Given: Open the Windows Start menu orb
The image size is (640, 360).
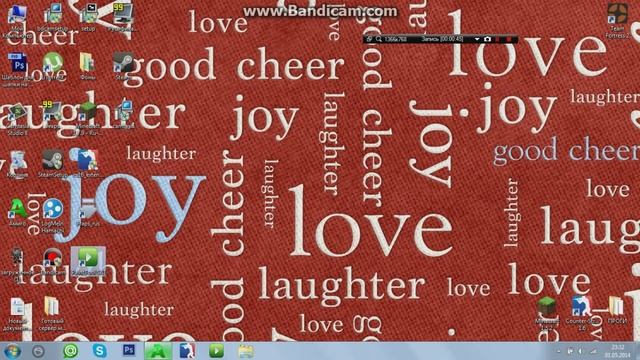Looking at the screenshot, I should [x=12, y=351].
